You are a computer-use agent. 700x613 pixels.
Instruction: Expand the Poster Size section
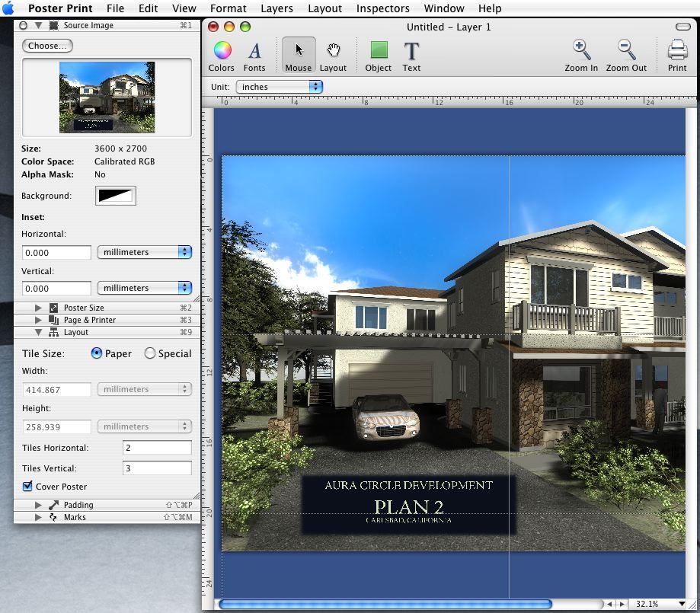38,308
